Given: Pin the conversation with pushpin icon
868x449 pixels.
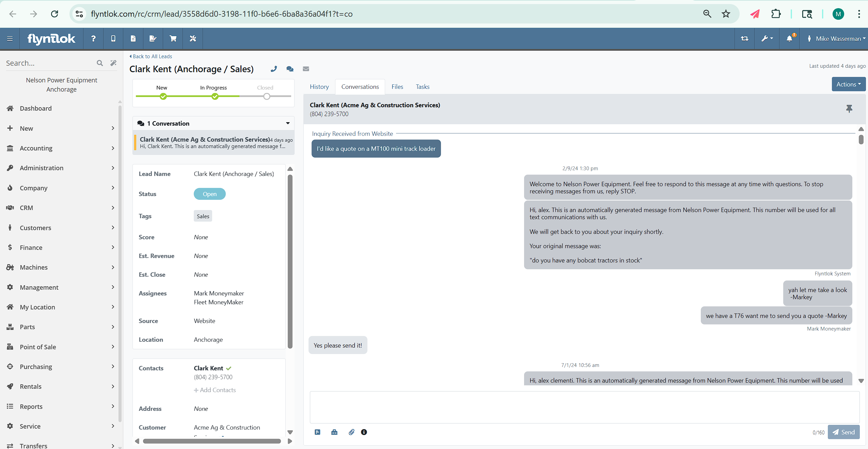Looking at the screenshot, I should coord(849,109).
